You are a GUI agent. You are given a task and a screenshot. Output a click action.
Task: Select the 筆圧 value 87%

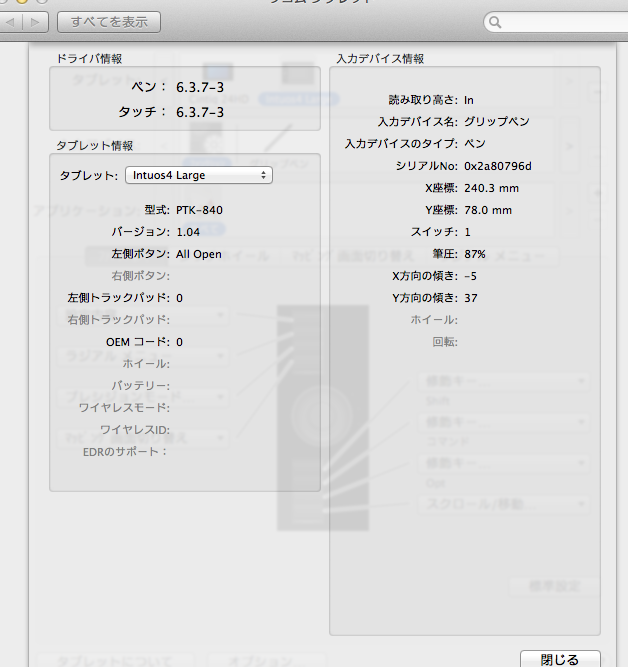[x=475, y=254]
